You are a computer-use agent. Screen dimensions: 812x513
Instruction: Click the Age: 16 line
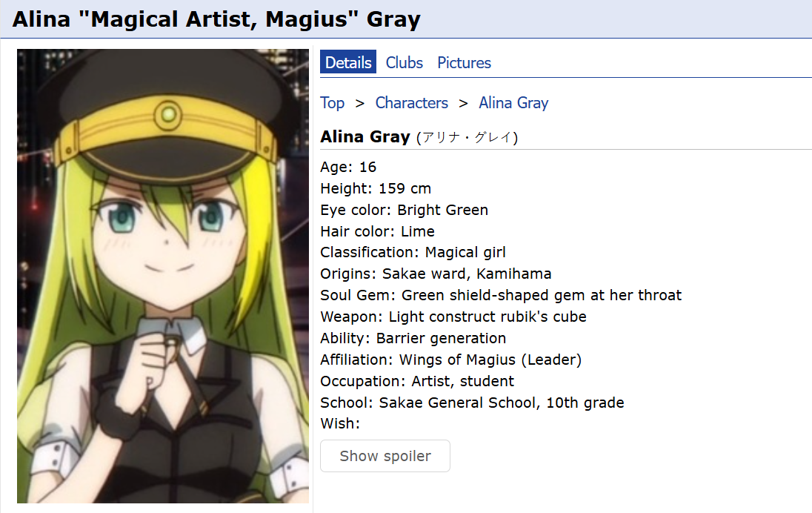pos(348,167)
